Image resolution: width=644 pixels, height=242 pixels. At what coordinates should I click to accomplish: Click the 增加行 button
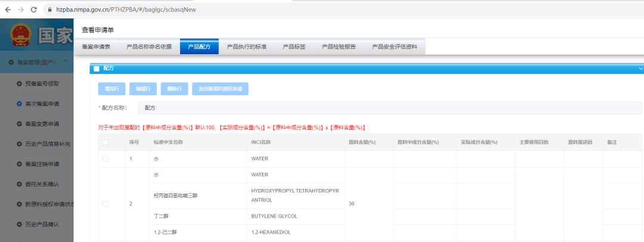[x=112, y=89]
